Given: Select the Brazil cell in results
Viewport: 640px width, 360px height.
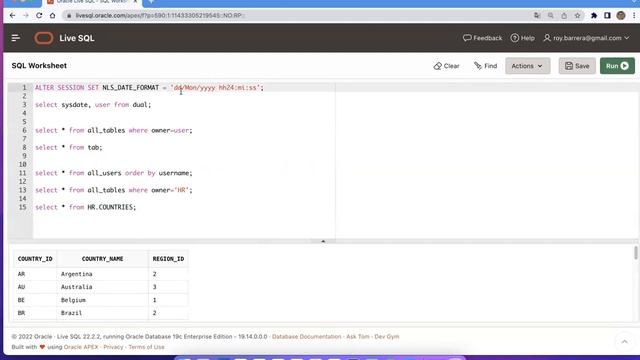Looking at the screenshot, I should [x=102, y=313].
